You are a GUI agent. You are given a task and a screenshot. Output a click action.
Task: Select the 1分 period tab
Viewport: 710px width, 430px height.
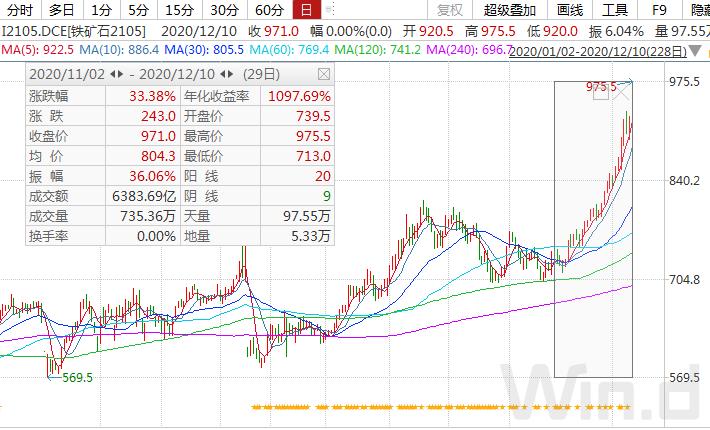click(x=101, y=10)
